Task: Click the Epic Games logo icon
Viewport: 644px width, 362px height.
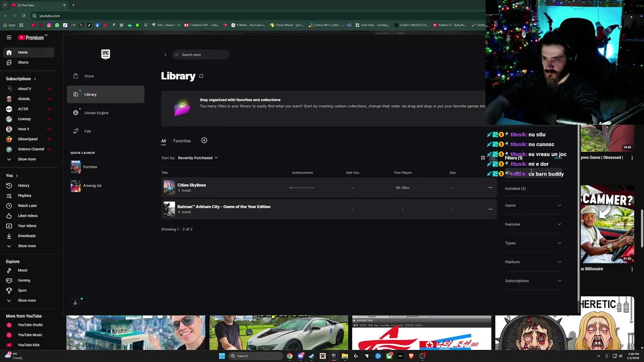Action: click(106, 54)
